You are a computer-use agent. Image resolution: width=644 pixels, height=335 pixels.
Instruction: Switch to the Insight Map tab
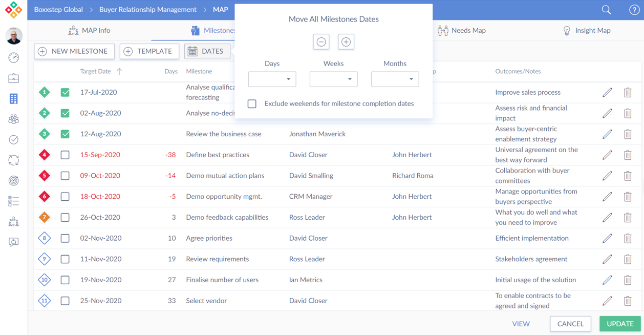click(x=586, y=30)
